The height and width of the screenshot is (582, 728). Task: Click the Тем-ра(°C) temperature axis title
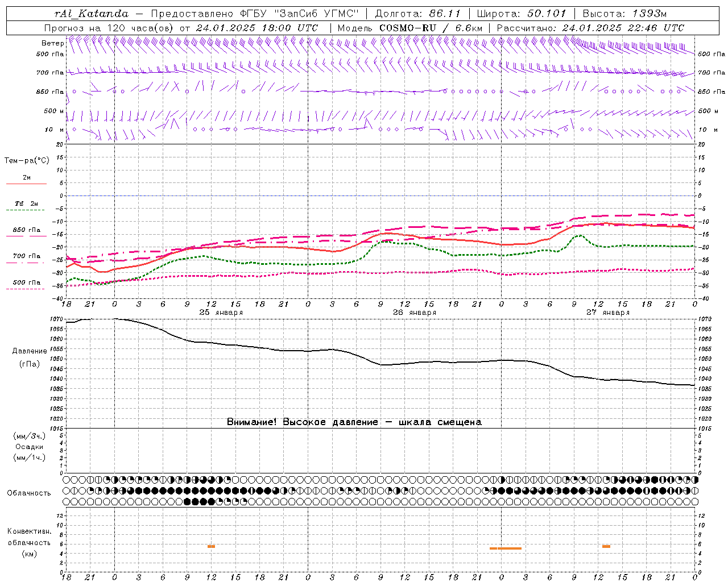coord(27,161)
